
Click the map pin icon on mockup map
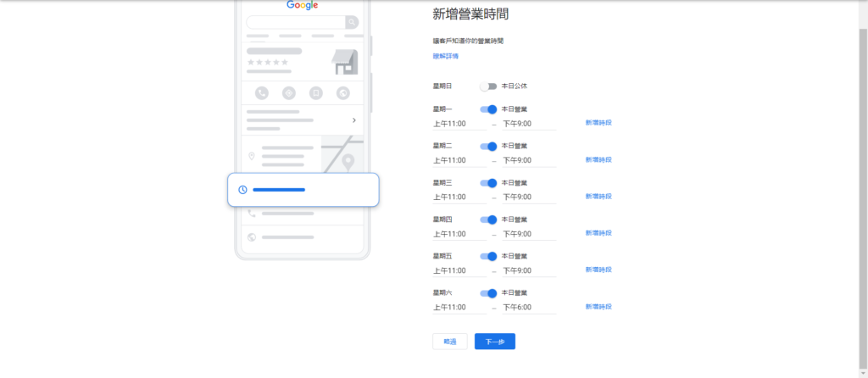[348, 161]
